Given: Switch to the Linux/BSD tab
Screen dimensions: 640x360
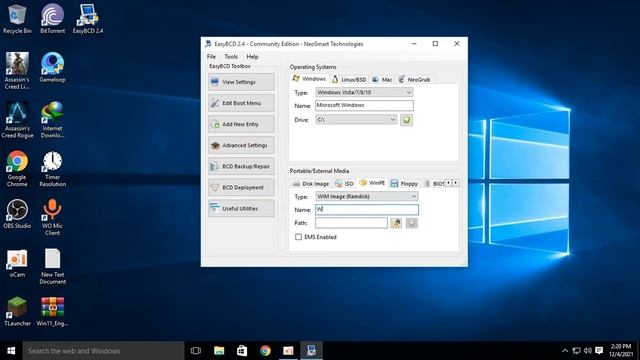Looking at the screenshot, I should pos(349,80).
